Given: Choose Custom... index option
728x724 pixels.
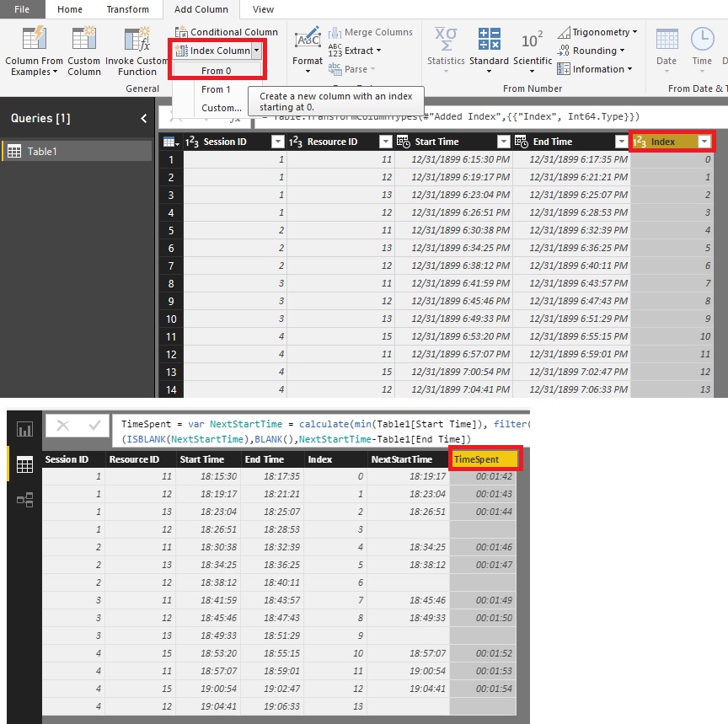Looking at the screenshot, I should (221, 108).
